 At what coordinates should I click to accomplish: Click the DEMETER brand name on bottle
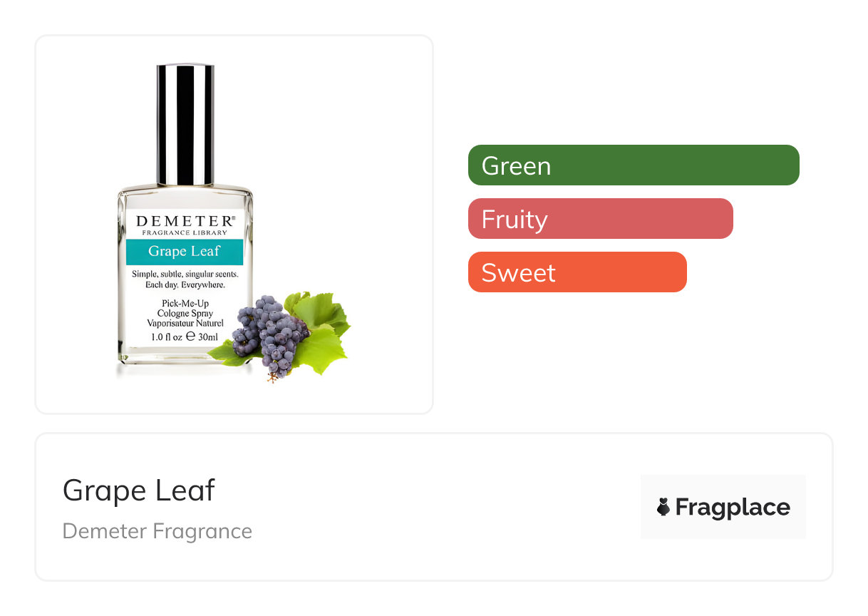pyautogui.click(x=185, y=220)
